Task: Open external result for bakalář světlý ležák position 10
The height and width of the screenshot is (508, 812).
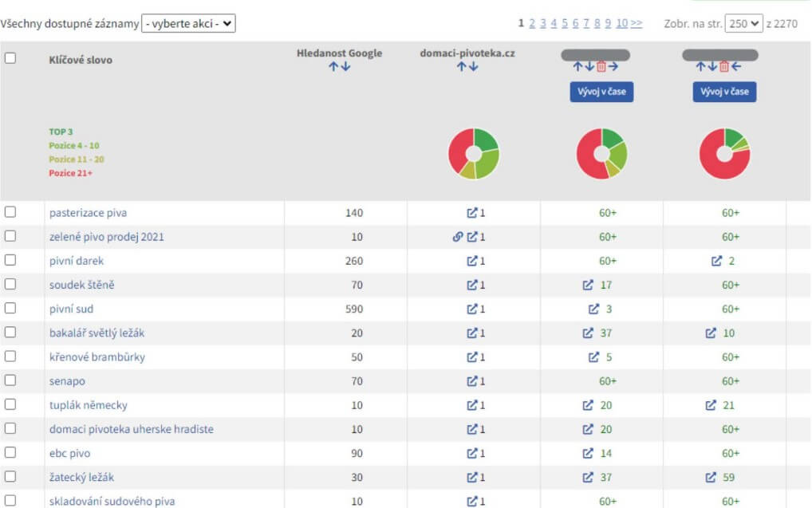Action: [x=711, y=333]
